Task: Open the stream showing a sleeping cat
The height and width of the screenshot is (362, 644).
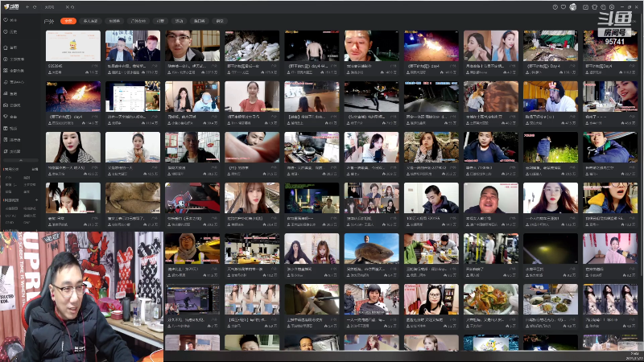Action: (133, 198)
